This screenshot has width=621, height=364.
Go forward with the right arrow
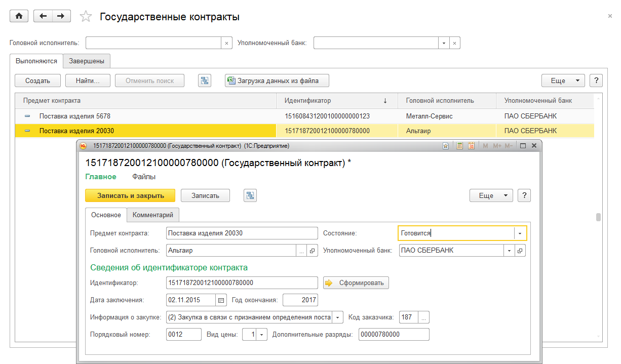click(x=61, y=16)
